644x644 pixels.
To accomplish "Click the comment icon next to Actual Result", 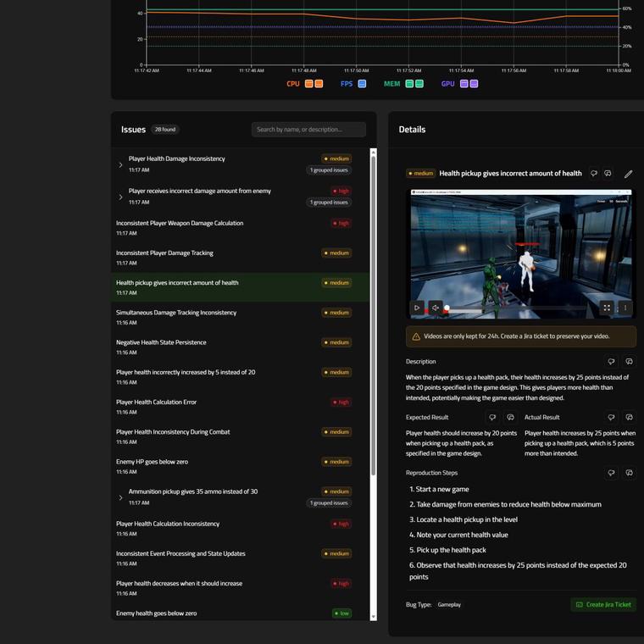I will pos(629,418).
